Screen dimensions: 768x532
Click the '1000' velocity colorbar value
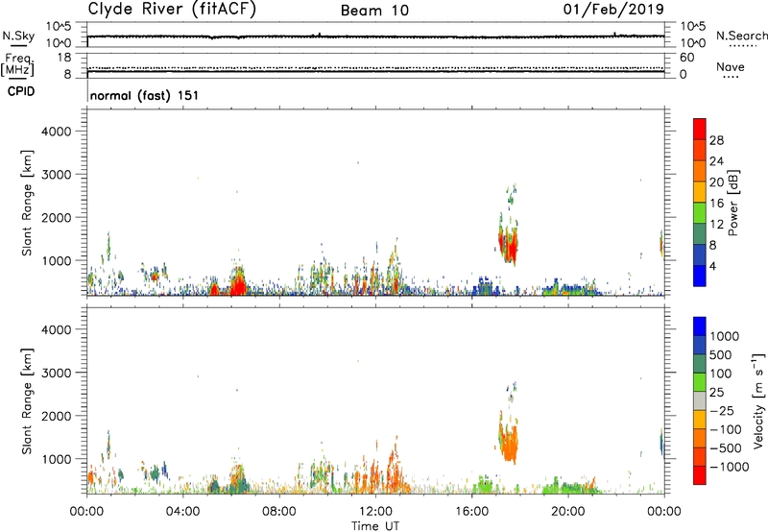point(724,336)
